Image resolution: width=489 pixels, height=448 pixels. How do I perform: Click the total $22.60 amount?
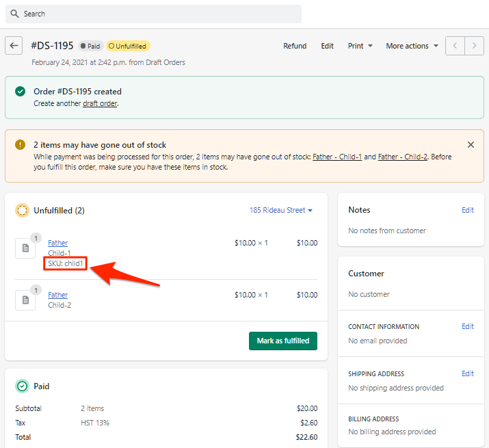(x=306, y=437)
